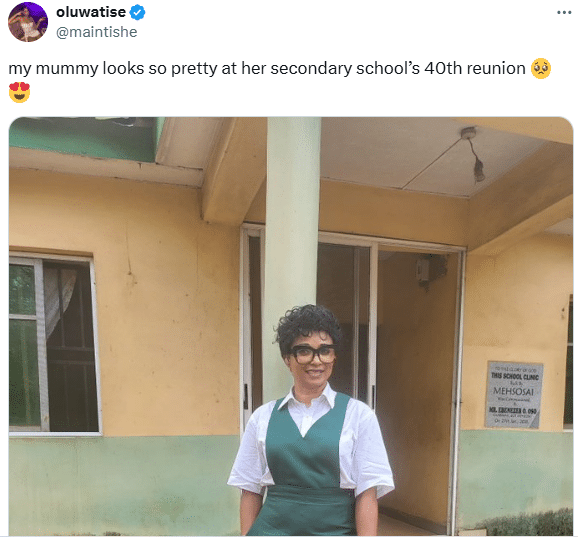Click the green roof edge in photo
This screenshot has width=578, height=537.
(85, 139)
